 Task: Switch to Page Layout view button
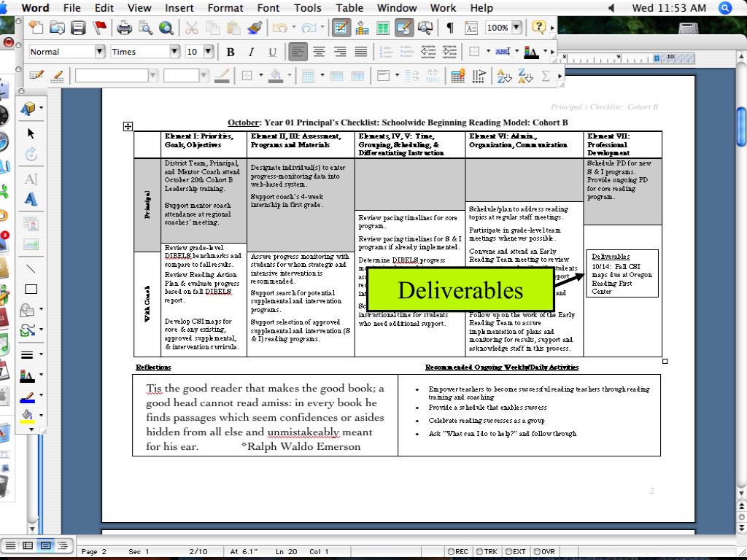coord(45,545)
